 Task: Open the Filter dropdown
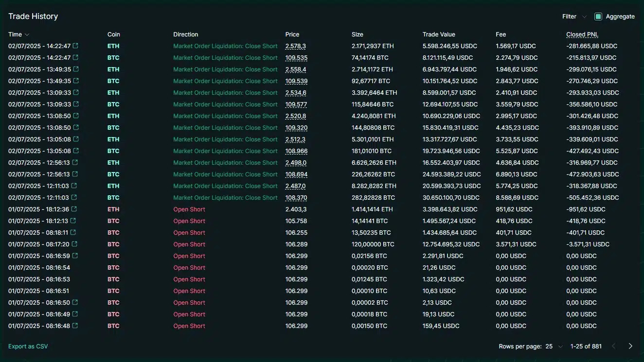tap(574, 17)
